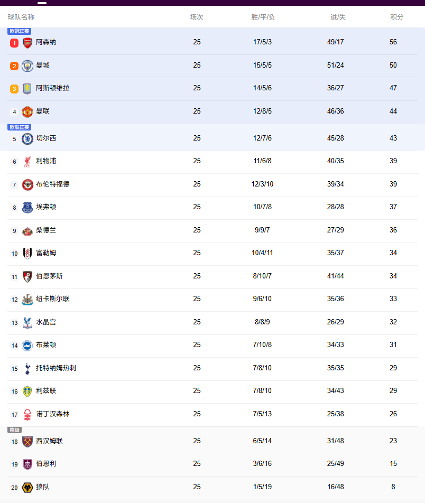Click the Manchester United crest icon
Viewport: 425px width, 504px height.
coord(27,112)
